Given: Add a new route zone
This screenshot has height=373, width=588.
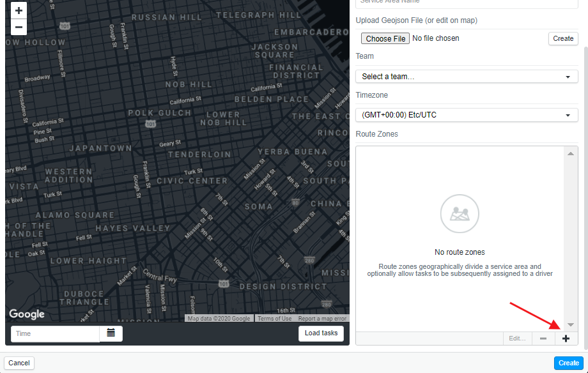Looking at the screenshot, I should (566, 339).
